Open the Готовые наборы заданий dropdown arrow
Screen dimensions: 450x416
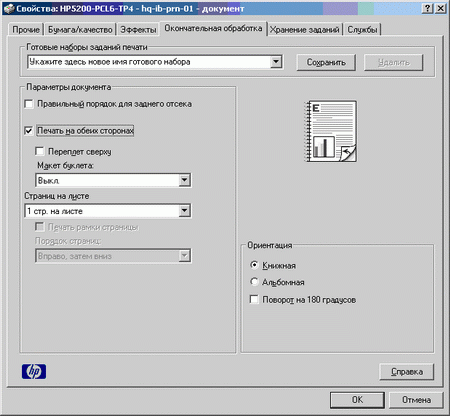tap(276, 62)
